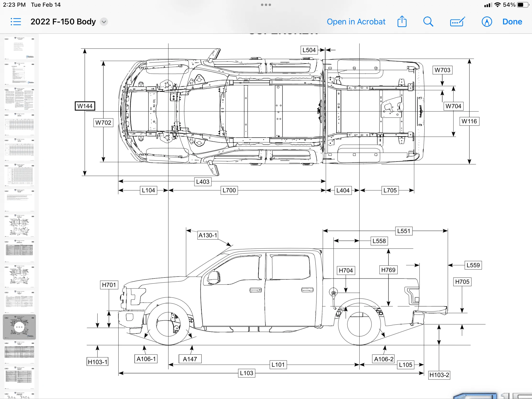Select the second page thumbnail
Viewport: 532px width, 399px height.
[19, 73]
